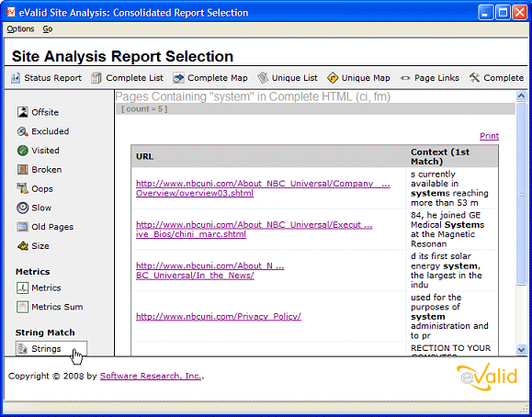The width and height of the screenshot is (532, 417).
Task: Open the overview03.shtml URL link
Action: coord(263,188)
